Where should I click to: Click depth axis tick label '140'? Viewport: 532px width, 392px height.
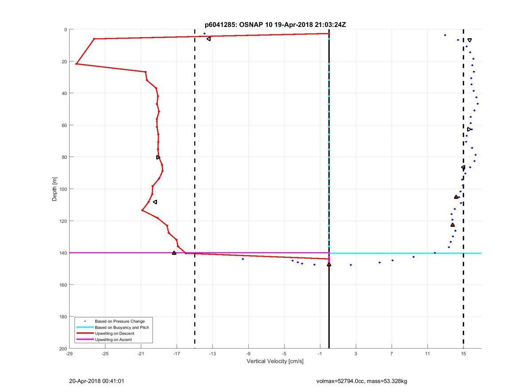(63, 253)
